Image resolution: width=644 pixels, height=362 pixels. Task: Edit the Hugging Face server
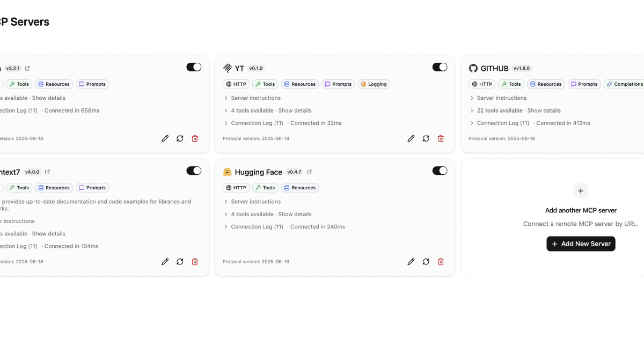pyautogui.click(x=411, y=262)
